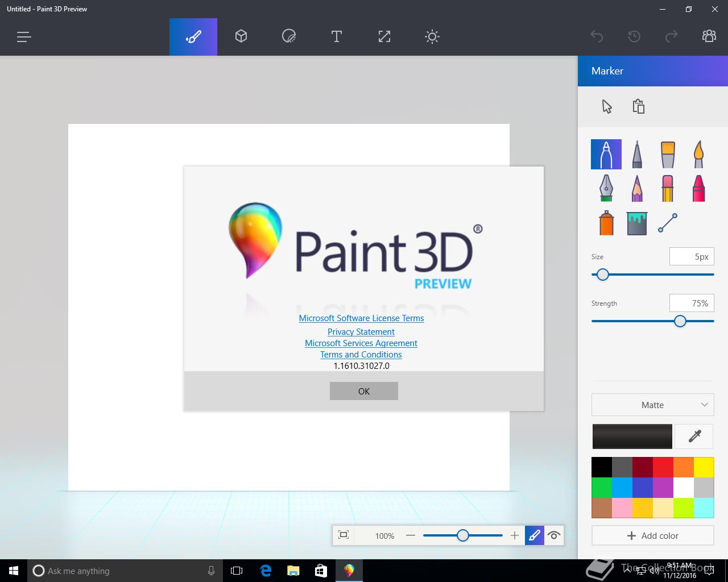This screenshot has height=582, width=728.
Task: Open the Windows Start menu
Action: pos(14,571)
